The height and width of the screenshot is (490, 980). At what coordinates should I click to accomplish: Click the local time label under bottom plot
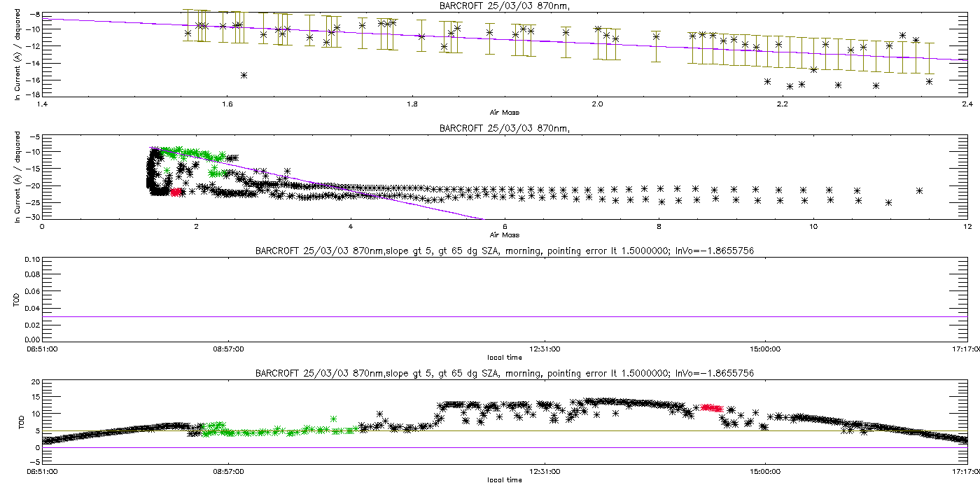click(504, 480)
